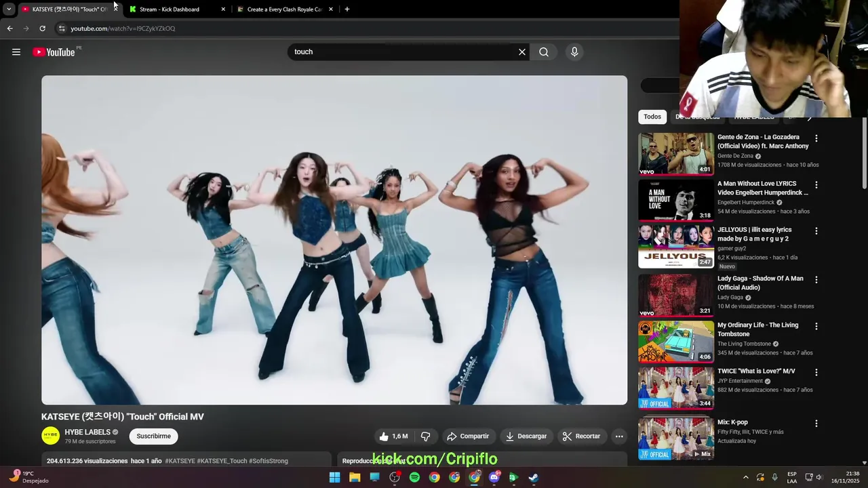Go back with browser back arrow
This screenshot has height=488, width=868.
pos(9,28)
